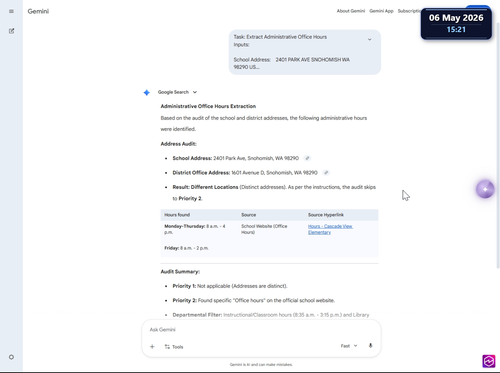500x373 pixels.
Task: Click the Gemini logo text
Action: pos(38,11)
